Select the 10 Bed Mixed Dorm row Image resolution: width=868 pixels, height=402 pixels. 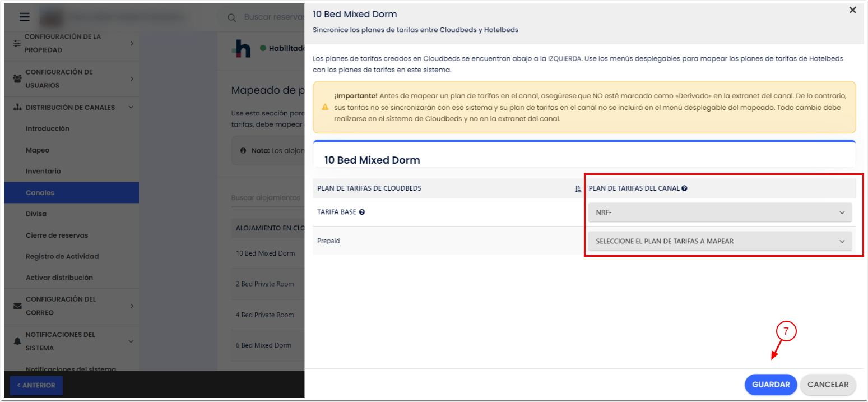268,253
